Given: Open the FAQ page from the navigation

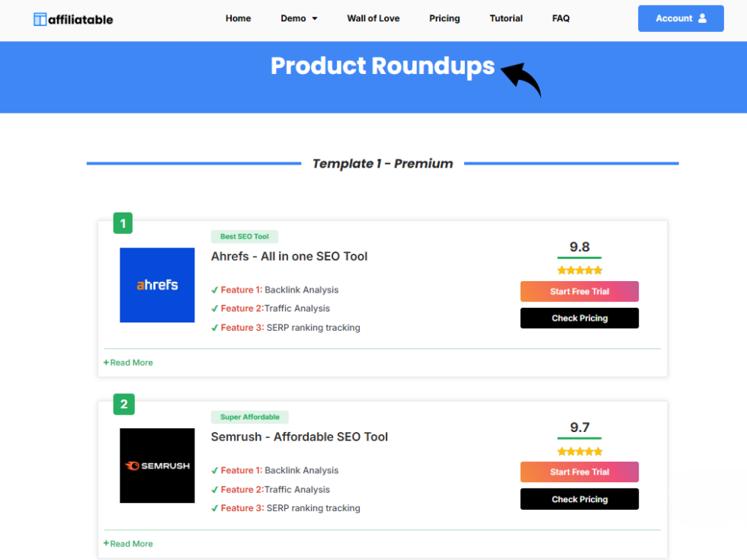Looking at the screenshot, I should (x=560, y=18).
